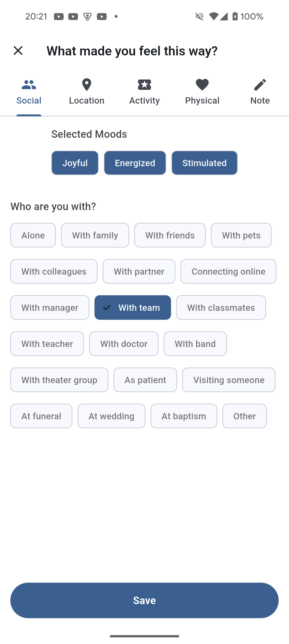Enable the Connecting online chip
This screenshot has width=289, height=644.
point(229,271)
